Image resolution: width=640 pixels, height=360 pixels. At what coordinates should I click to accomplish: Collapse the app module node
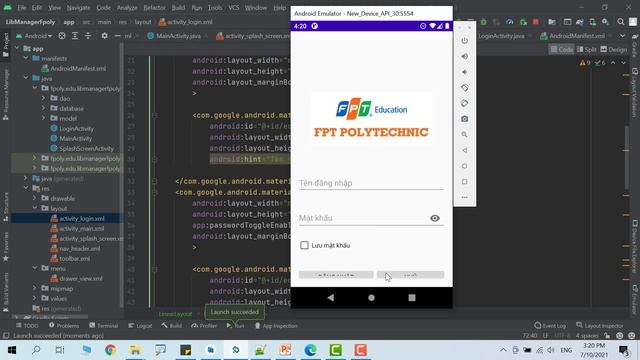17,49
